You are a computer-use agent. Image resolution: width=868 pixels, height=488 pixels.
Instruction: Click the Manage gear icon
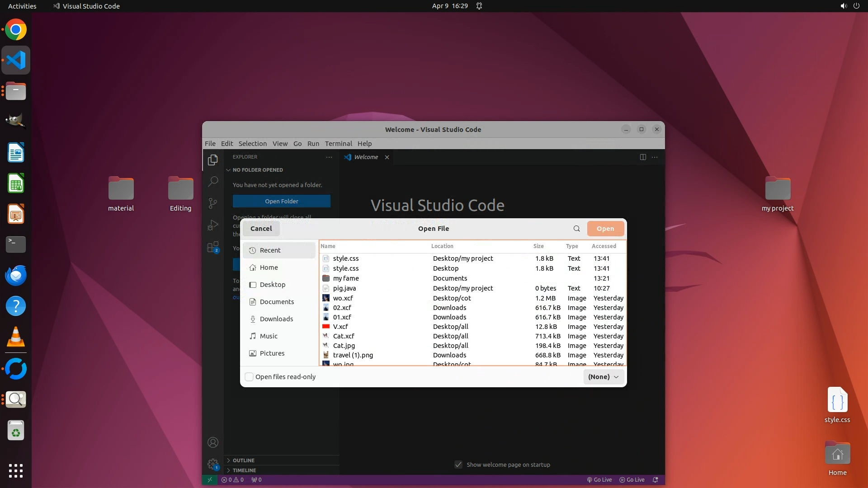click(x=213, y=464)
